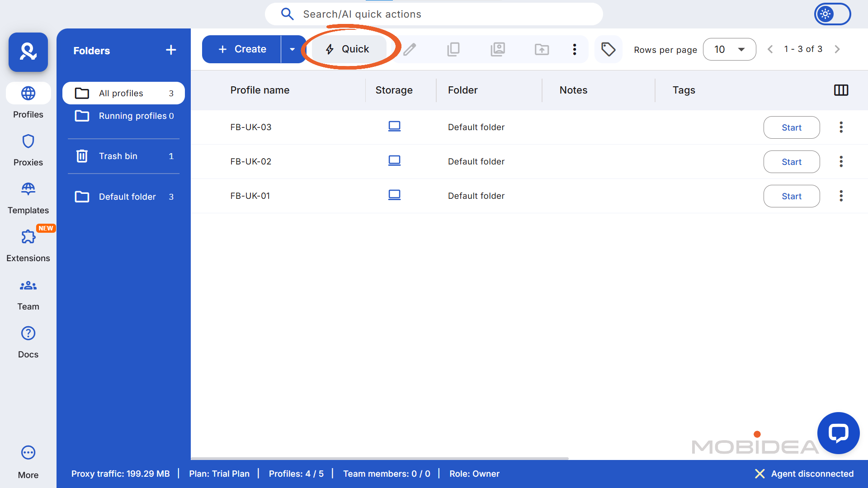Add a new folder with the plus icon
868x488 pixels.
pyautogui.click(x=171, y=50)
